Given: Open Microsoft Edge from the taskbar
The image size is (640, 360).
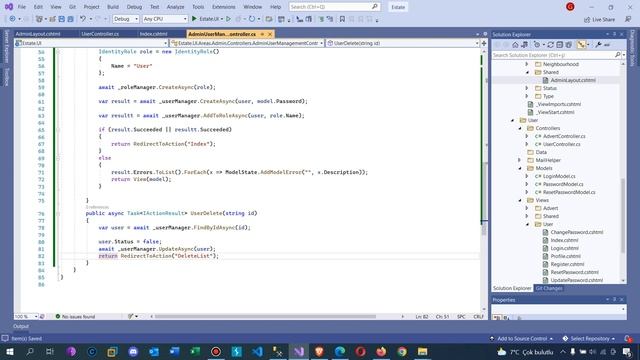Looking at the screenshot, I should click(x=340, y=351).
